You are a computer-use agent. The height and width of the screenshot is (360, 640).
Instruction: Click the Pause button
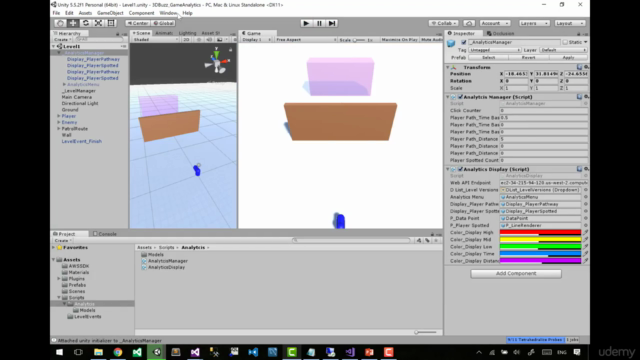[319, 23]
